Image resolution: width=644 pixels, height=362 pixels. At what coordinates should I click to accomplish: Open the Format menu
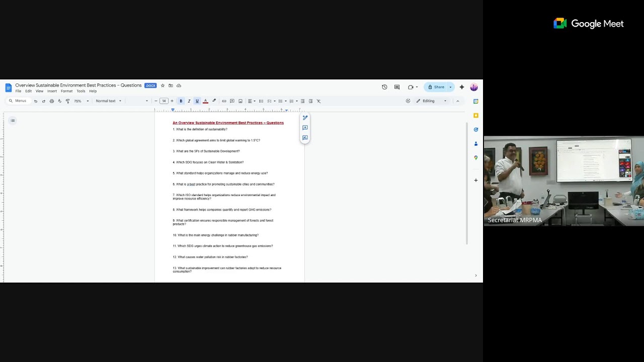pyautogui.click(x=66, y=92)
